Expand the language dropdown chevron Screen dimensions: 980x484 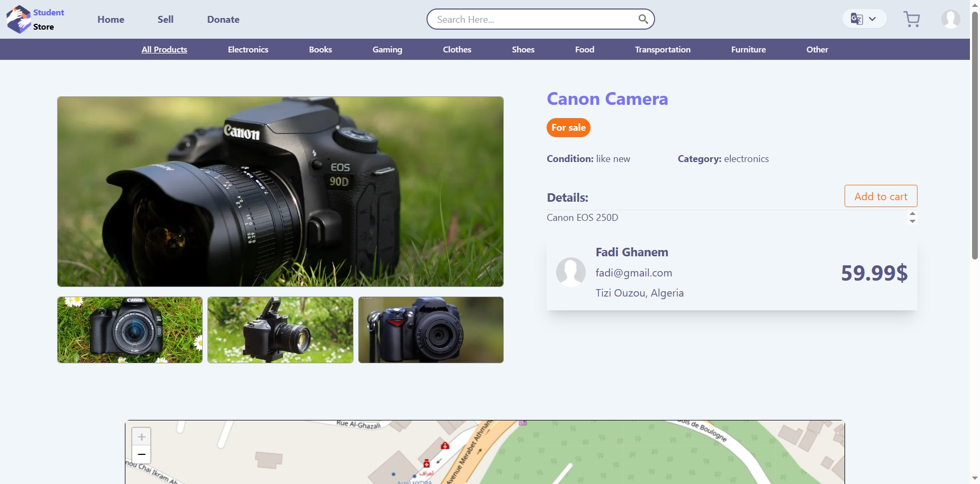point(873,19)
